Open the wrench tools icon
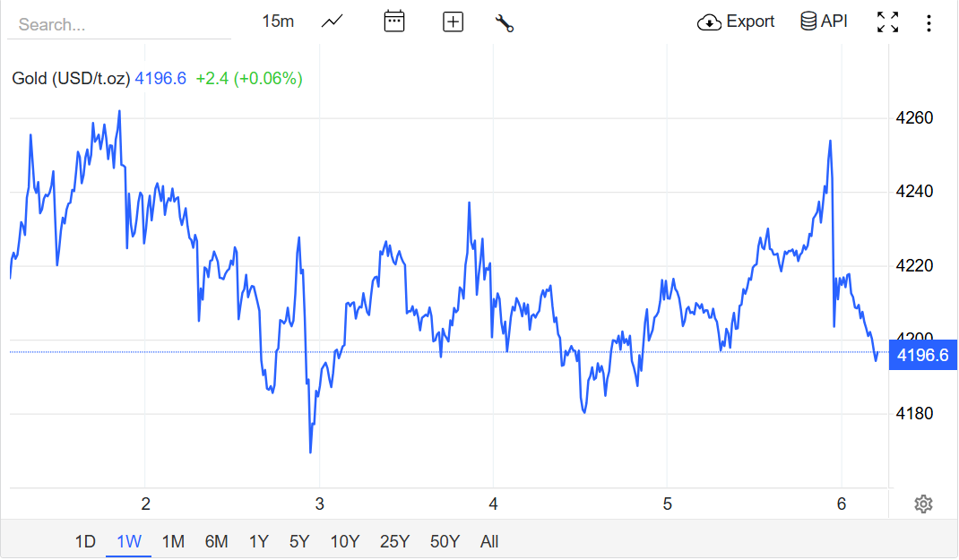This screenshot has width=959, height=560. (x=504, y=22)
